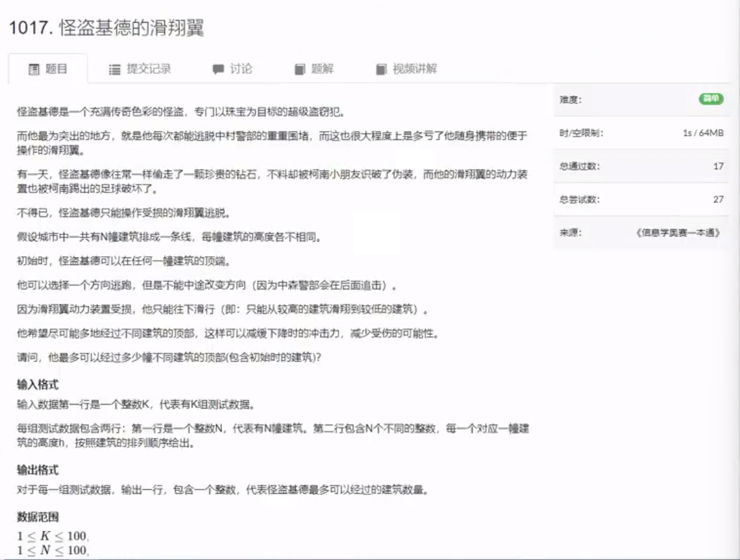
Task: Click the 输入格式 heading
Action: coord(38,384)
